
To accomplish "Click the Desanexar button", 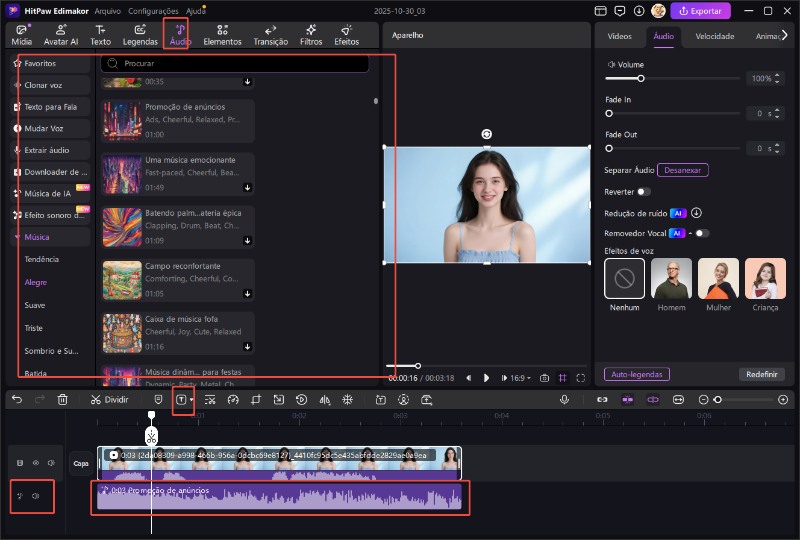I will coord(683,170).
